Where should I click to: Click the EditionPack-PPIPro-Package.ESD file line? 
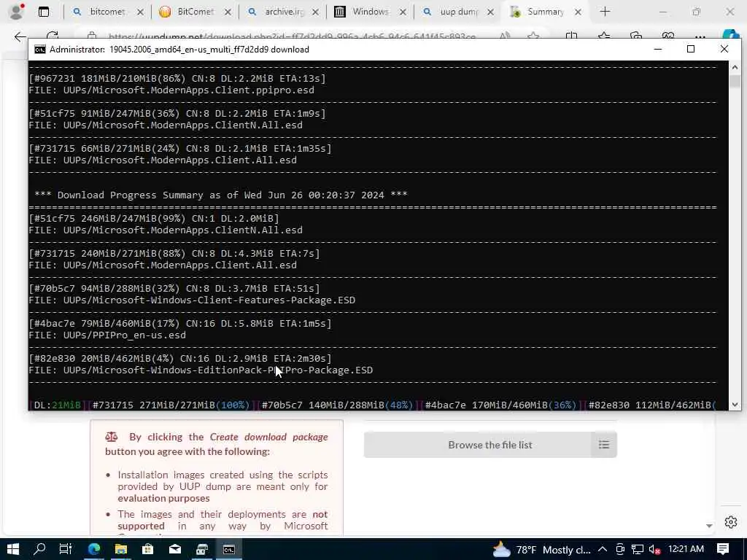point(201,370)
